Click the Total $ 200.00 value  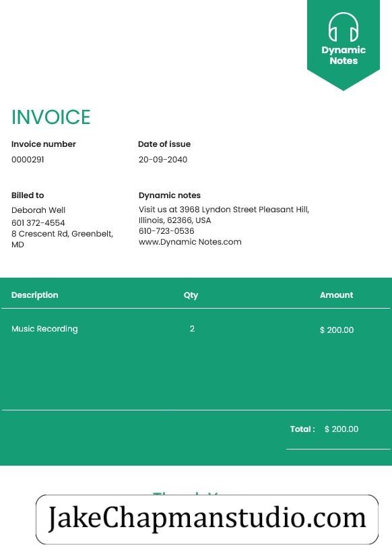coord(341,429)
